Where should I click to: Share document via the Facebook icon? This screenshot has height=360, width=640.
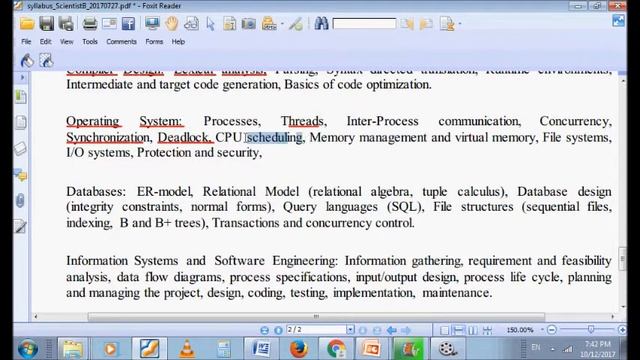[x=128, y=24]
